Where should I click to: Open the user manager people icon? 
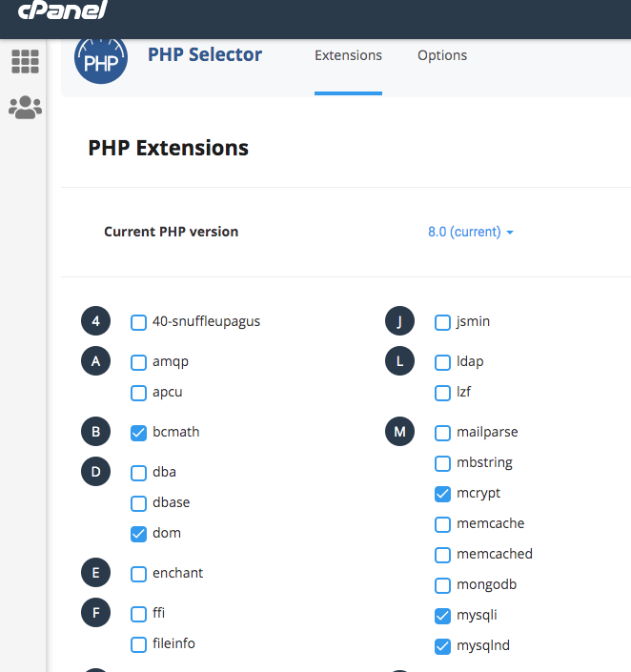25,107
